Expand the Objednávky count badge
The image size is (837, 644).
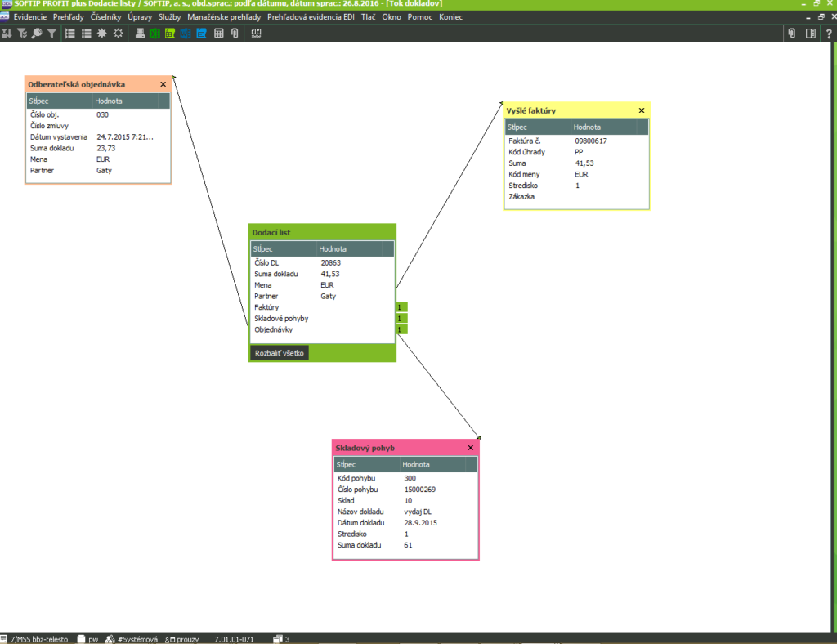coord(401,330)
